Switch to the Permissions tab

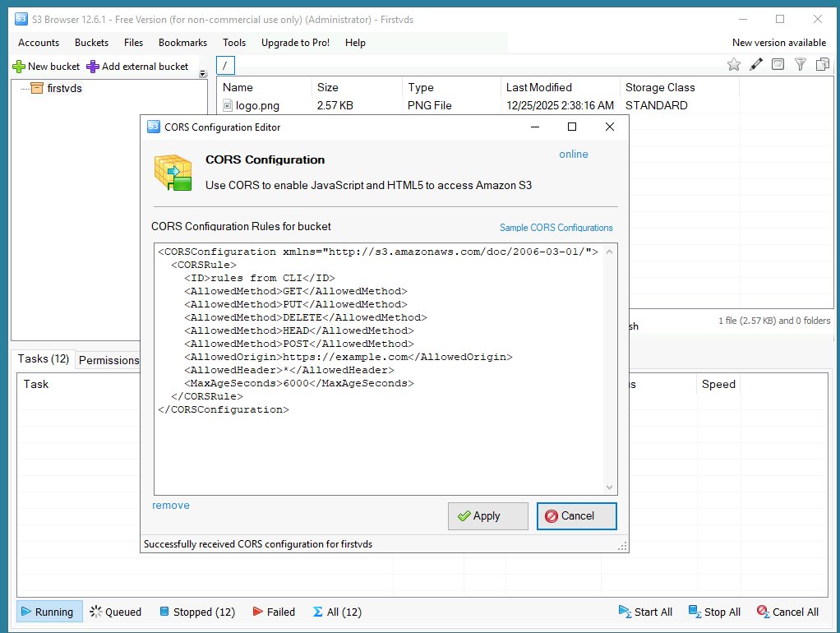coord(108,360)
